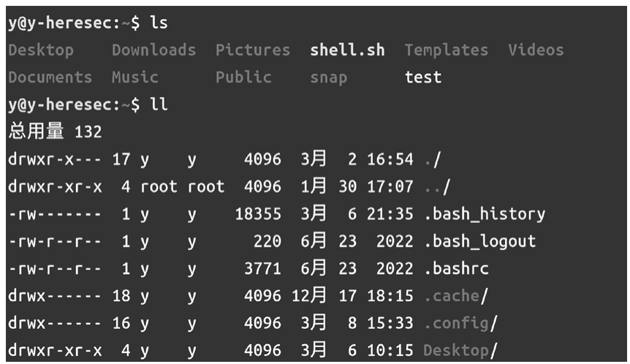
Task: Click the snap directory name
Action: (x=328, y=77)
